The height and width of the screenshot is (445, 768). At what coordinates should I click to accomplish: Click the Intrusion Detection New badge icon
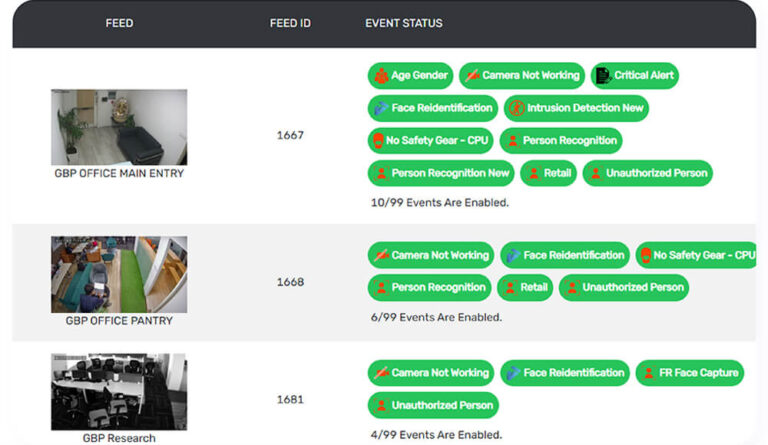tap(515, 108)
